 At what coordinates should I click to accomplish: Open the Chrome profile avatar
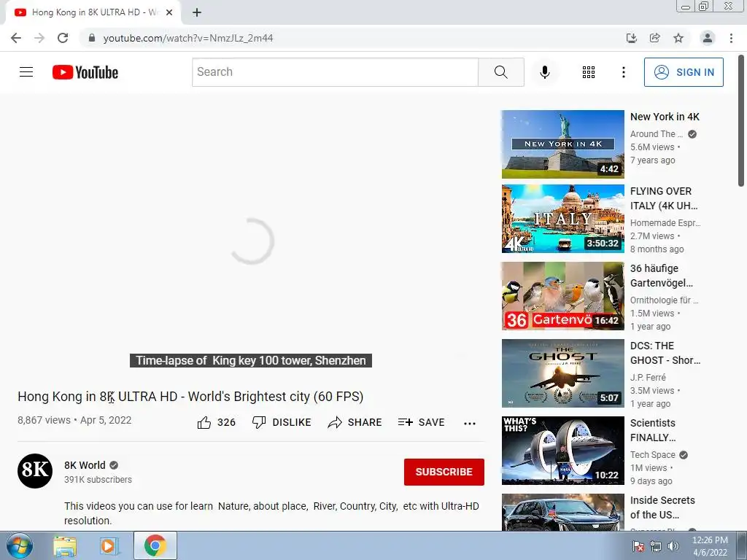coord(708,38)
